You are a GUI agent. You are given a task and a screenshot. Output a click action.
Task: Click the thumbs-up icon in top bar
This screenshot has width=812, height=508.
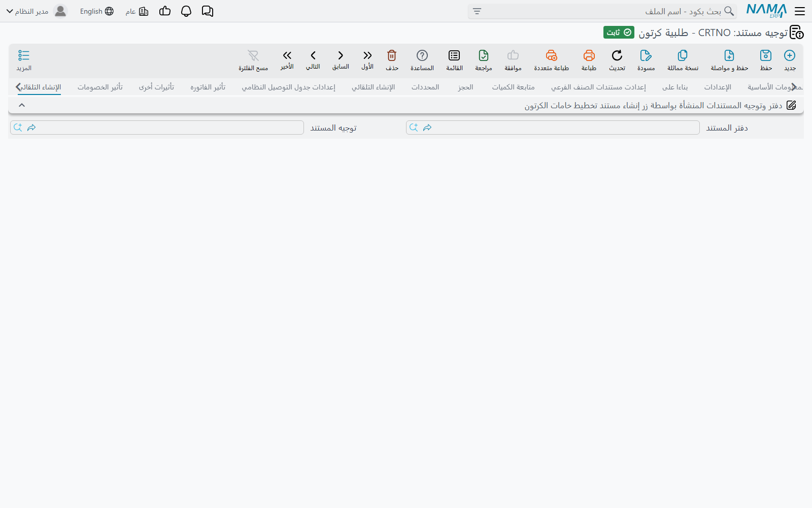pos(165,11)
